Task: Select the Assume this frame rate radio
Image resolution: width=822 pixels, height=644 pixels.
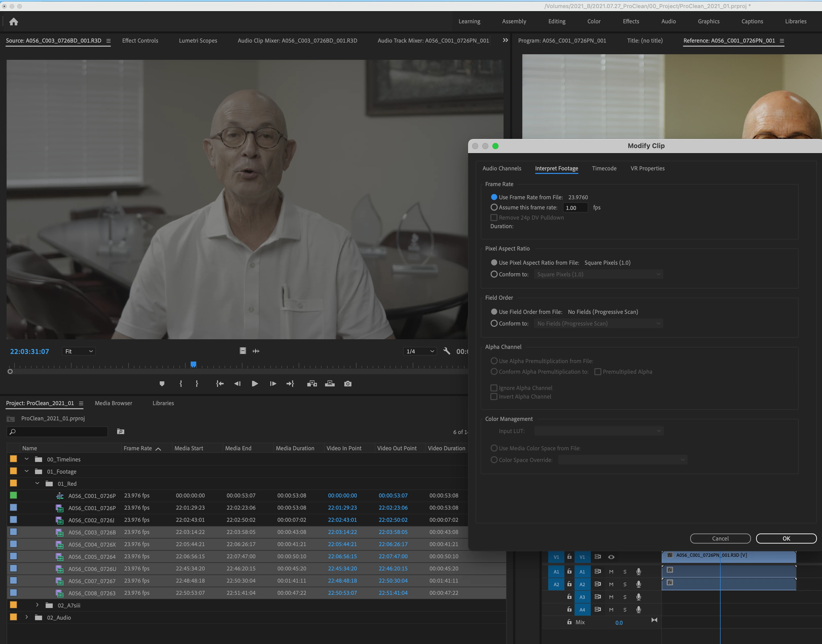Action: point(494,207)
